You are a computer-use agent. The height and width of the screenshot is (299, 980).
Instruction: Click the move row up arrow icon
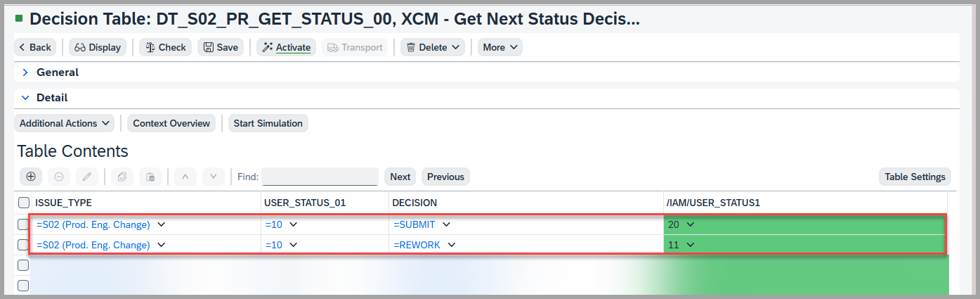pos(185,177)
